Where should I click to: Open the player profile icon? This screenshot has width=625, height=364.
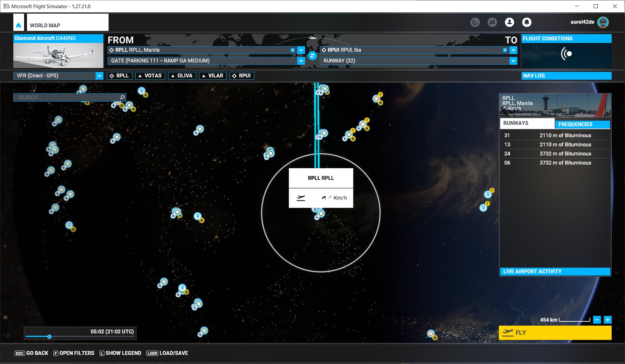(x=509, y=22)
